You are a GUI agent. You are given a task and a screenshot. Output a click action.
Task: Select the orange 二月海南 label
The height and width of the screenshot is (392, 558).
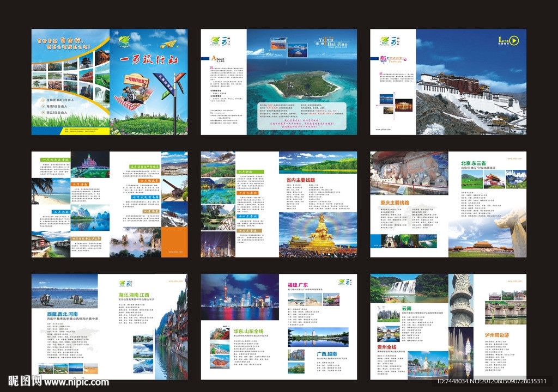pyautogui.click(x=81, y=184)
